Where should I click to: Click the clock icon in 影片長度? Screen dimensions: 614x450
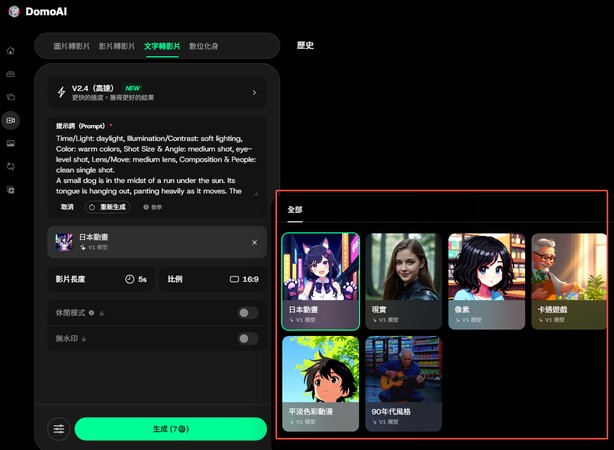(129, 279)
